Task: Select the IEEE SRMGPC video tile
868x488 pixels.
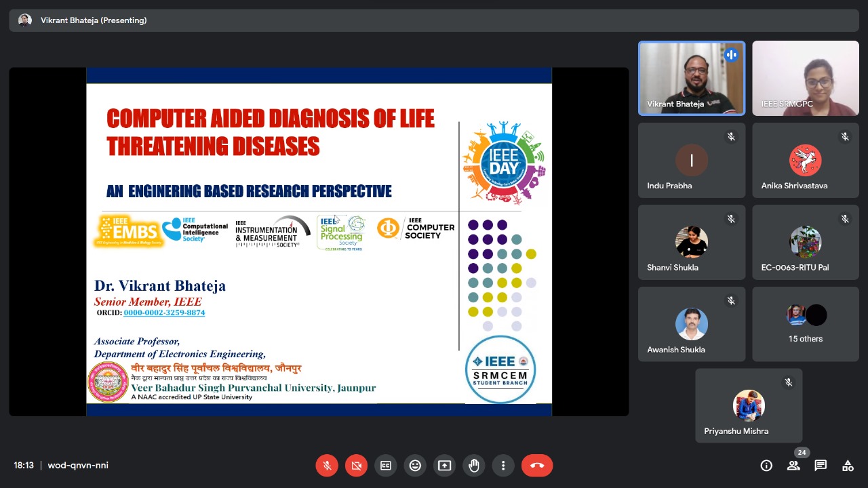Action: pos(806,78)
